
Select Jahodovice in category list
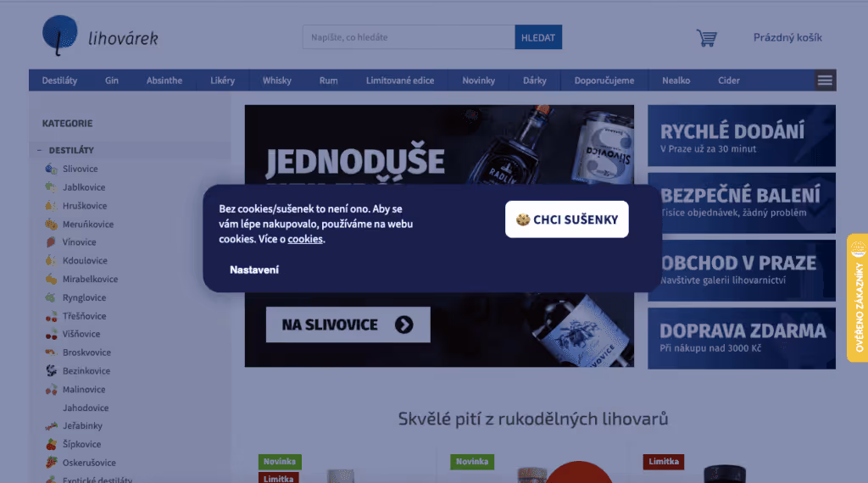click(86, 408)
